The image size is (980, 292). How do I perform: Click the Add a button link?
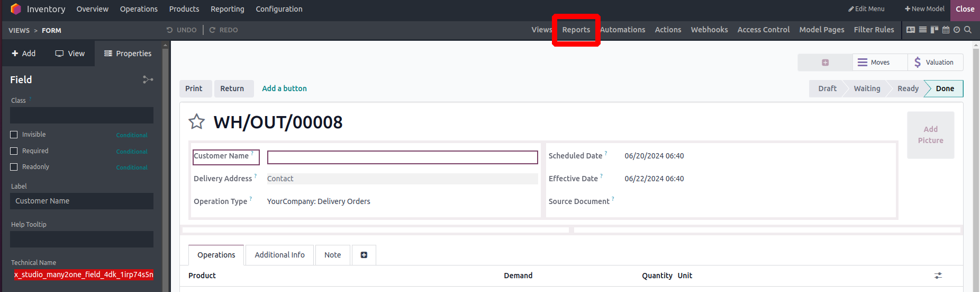[284, 89]
